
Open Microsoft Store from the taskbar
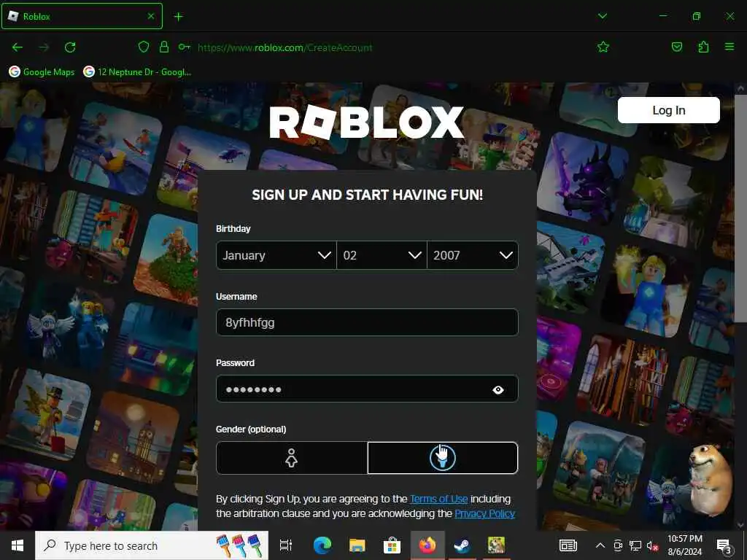(392, 545)
